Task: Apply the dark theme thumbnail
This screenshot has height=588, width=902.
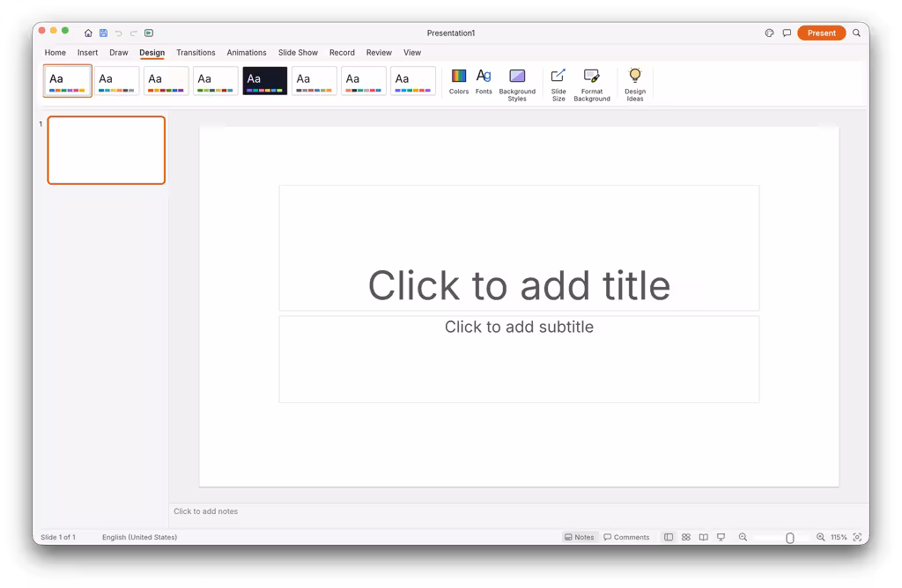Action: (x=264, y=81)
